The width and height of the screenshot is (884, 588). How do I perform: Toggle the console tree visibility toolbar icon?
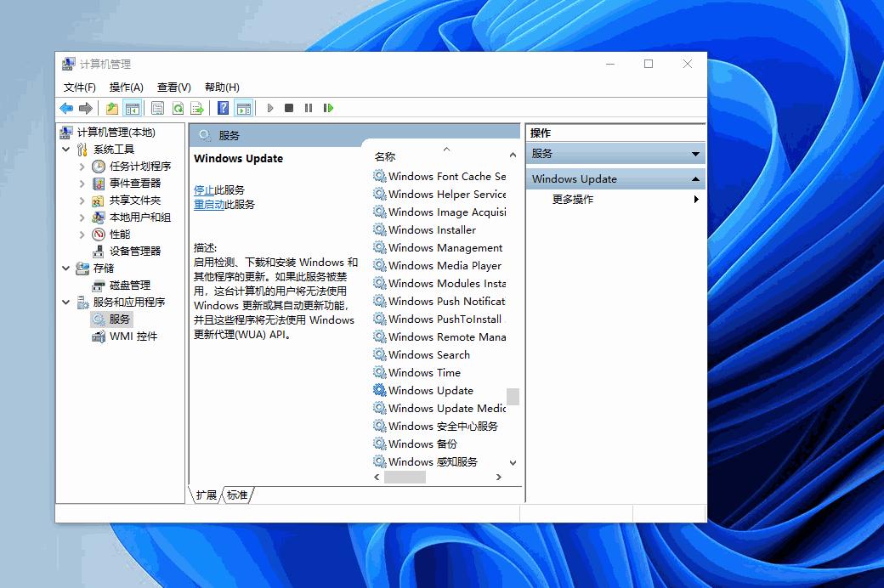point(133,108)
